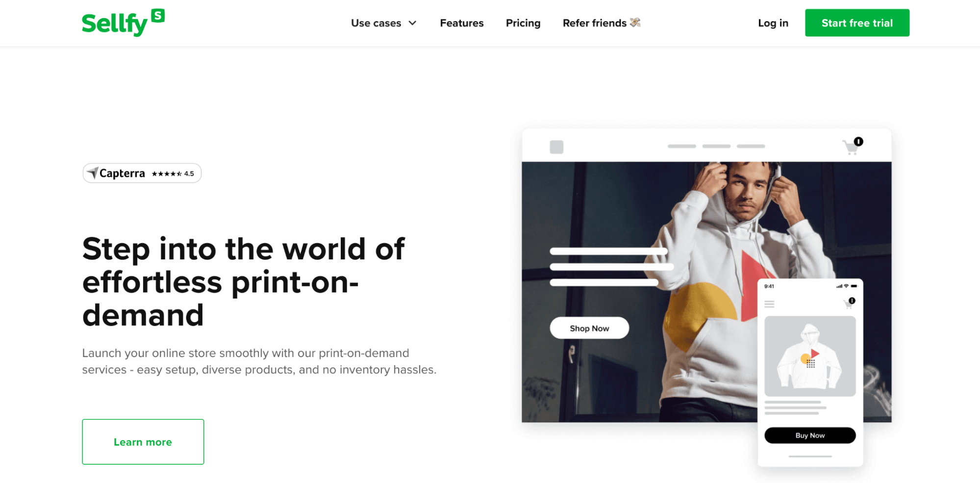Viewport: 980px width, 483px height.
Task: Click the Shop Now button in the mockup
Action: (589, 328)
